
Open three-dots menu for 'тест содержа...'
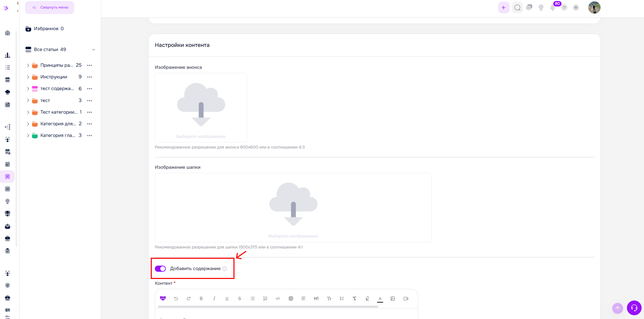coord(90,89)
